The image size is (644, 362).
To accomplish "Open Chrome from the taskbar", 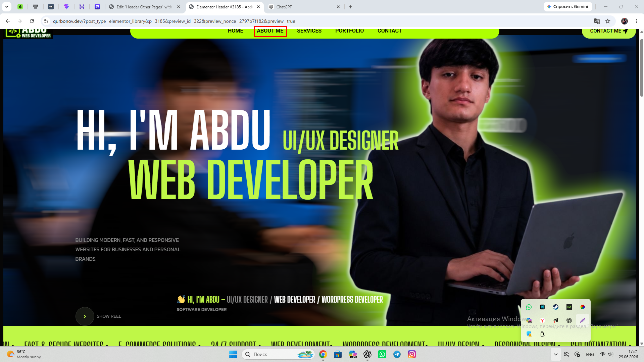I will 323,354.
